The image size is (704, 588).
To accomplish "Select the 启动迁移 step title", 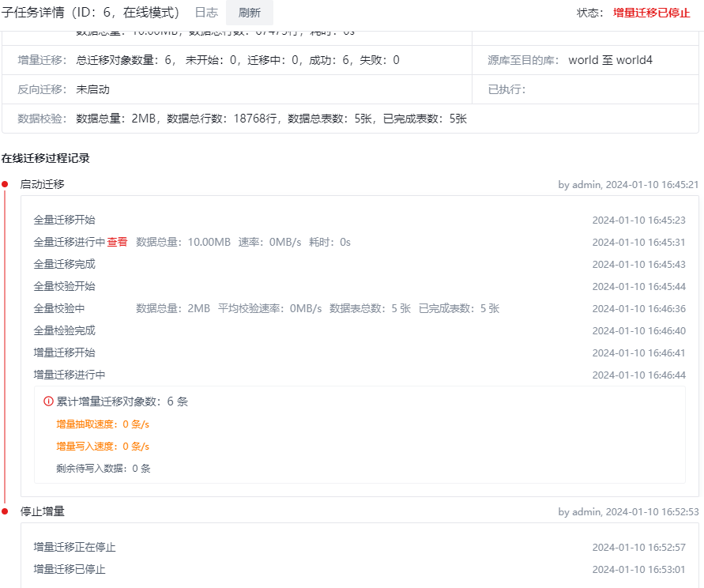I will [42, 184].
